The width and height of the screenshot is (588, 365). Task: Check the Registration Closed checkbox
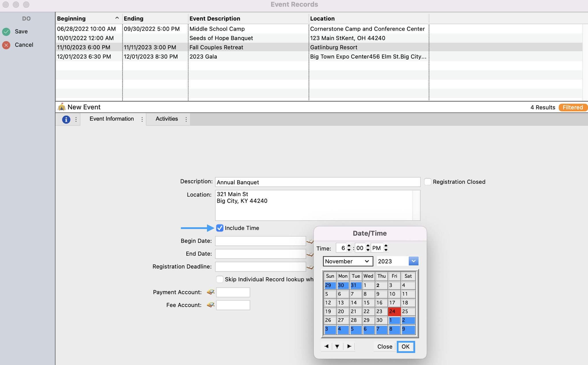(x=428, y=182)
